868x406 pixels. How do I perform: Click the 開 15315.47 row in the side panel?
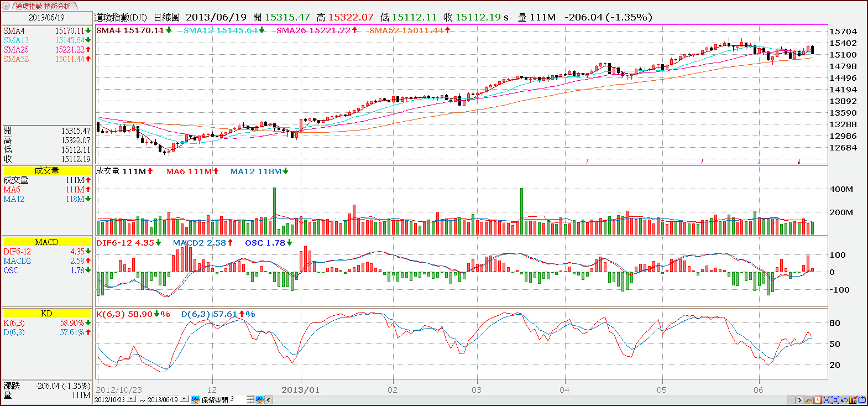[46, 131]
